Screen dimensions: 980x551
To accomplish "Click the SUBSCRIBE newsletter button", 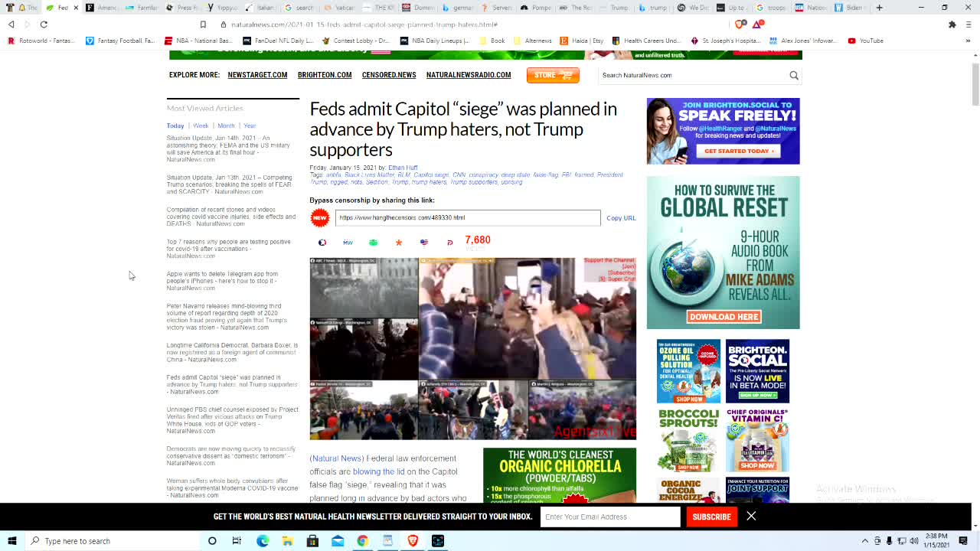I will coord(711,517).
